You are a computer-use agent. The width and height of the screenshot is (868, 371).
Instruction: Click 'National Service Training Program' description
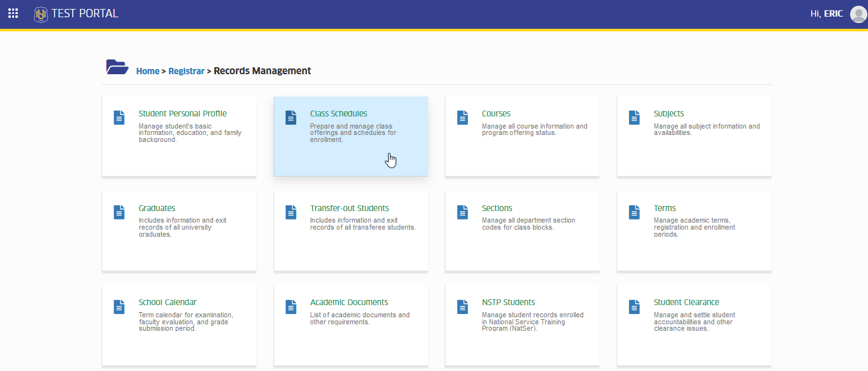coord(532,322)
